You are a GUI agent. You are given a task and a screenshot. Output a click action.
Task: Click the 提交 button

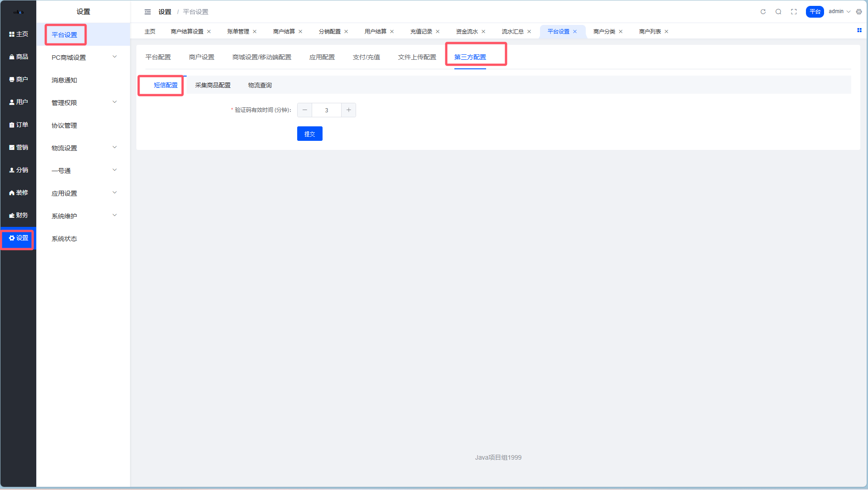pos(309,134)
